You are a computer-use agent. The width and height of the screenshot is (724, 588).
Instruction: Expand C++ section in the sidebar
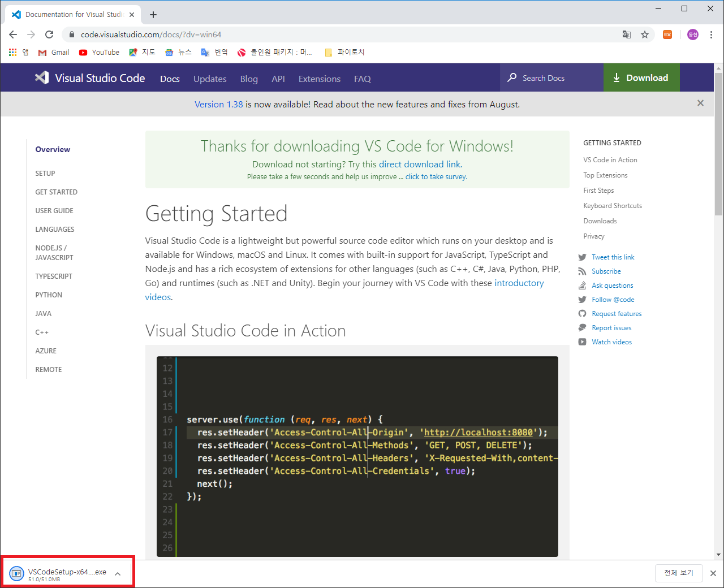point(42,332)
